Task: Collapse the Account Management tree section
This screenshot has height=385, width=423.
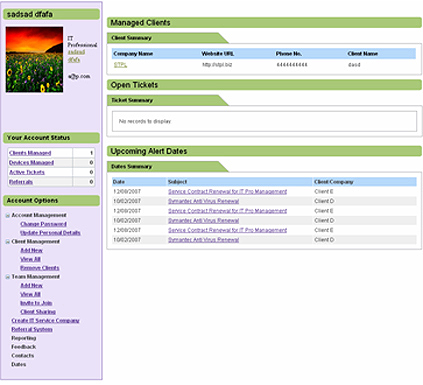Action: 7,215
